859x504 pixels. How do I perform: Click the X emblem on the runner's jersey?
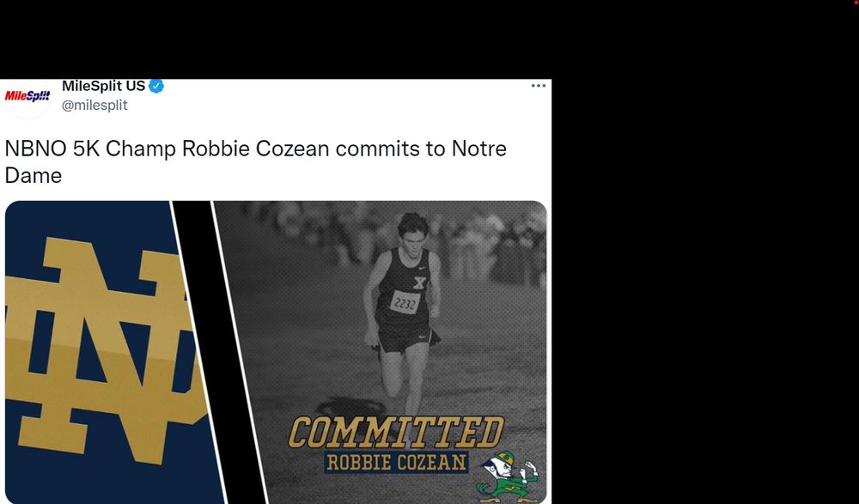point(419,282)
